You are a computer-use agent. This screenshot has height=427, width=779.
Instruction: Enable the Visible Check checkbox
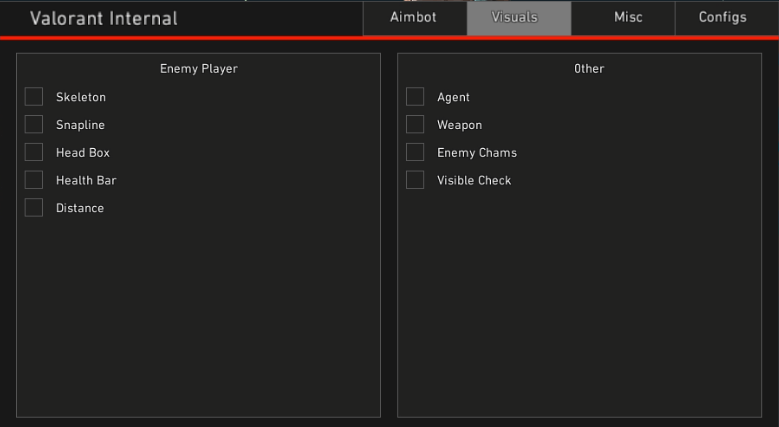(415, 180)
